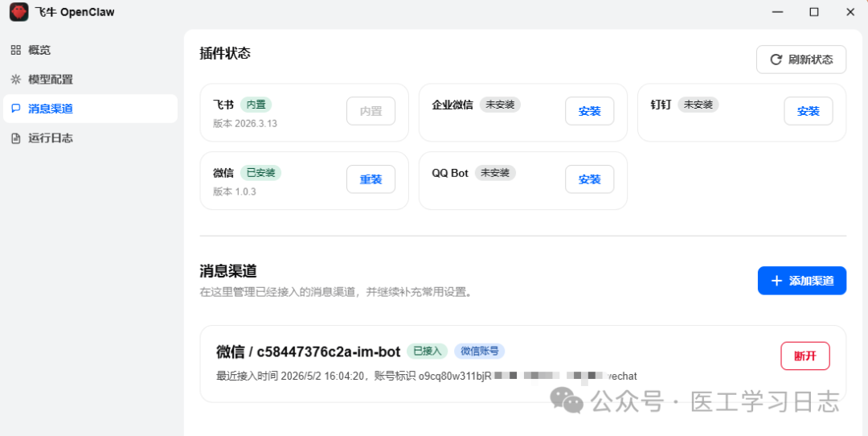
Task: Click the green 内置 badge next to 飞书
Action: [256, 104]
